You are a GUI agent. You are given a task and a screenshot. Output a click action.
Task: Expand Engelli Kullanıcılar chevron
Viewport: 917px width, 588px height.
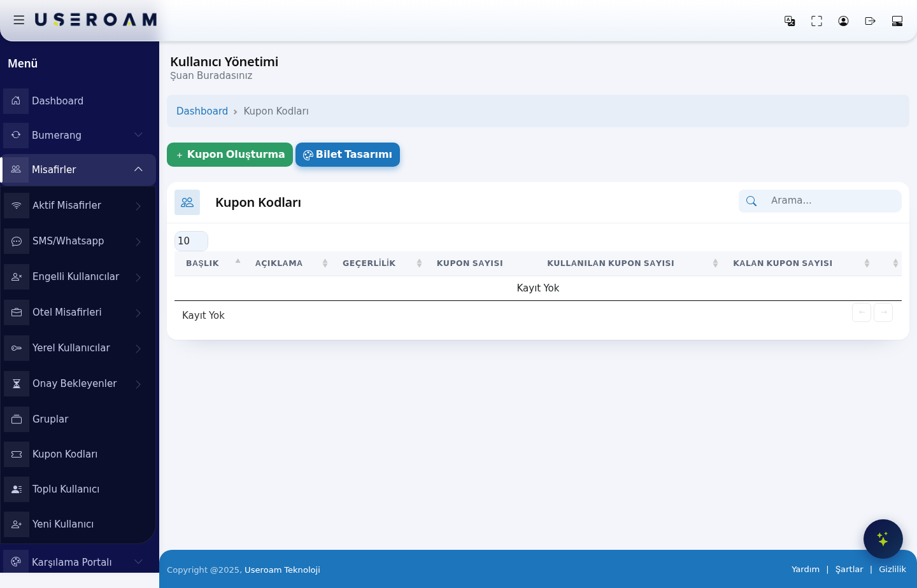coord(138,277)
